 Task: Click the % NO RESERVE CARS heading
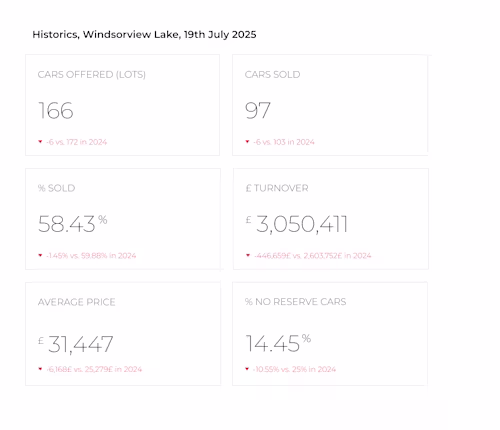295,302
